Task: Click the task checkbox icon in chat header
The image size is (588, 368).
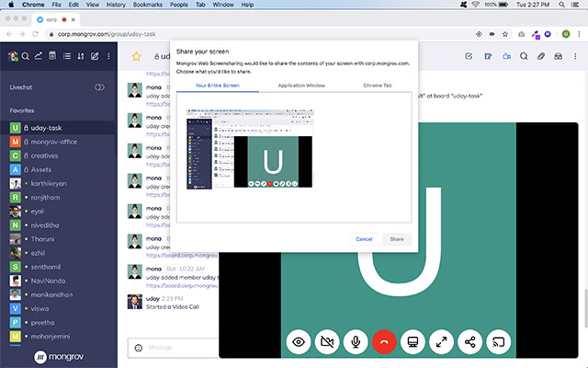Action: point(469,56)
